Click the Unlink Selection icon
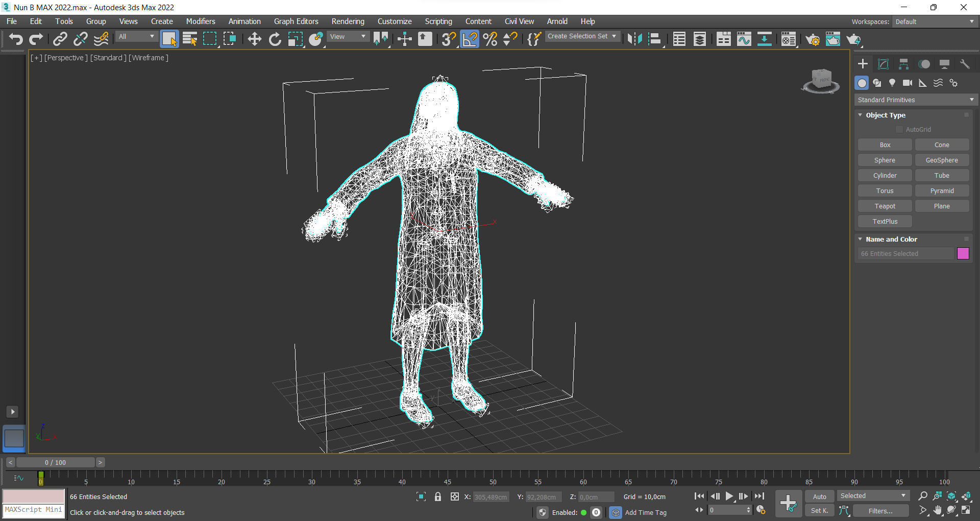Screen dimensions: 980x521 (80, 39)
